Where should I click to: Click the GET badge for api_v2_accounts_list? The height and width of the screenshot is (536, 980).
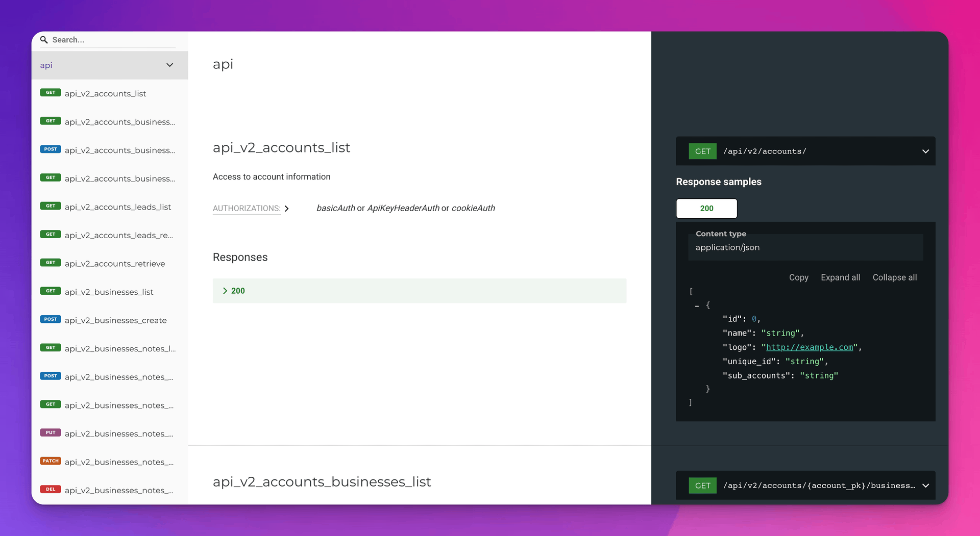point(50,93)
